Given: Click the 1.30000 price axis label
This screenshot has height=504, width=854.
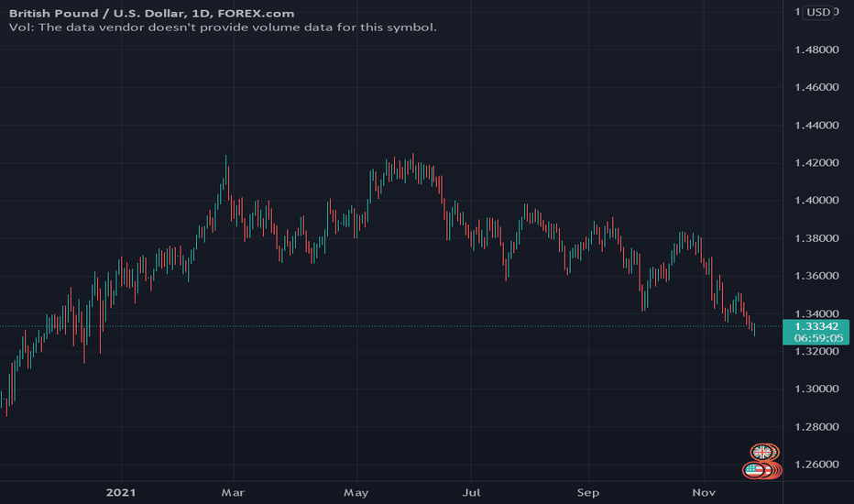Looking at the screenshot, I should 816,389.
